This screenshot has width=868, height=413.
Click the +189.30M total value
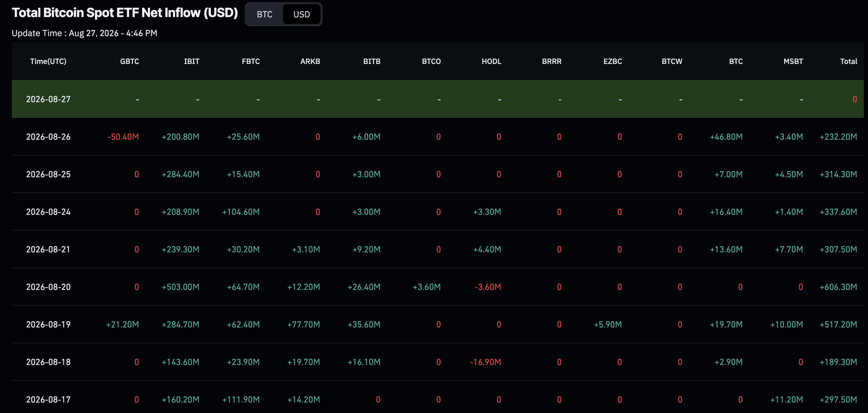pyautogui.click(x=838, y=362)
